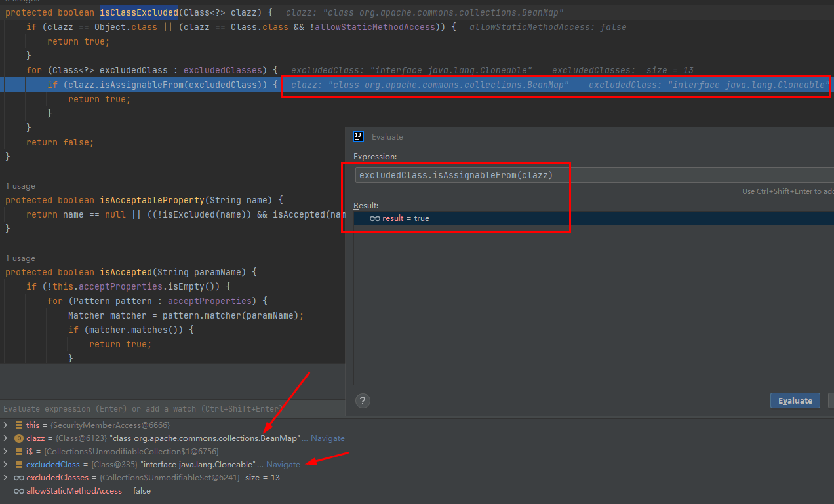
Task: Click excludedClasses watch glasses icon
Action: pos(18,478)
